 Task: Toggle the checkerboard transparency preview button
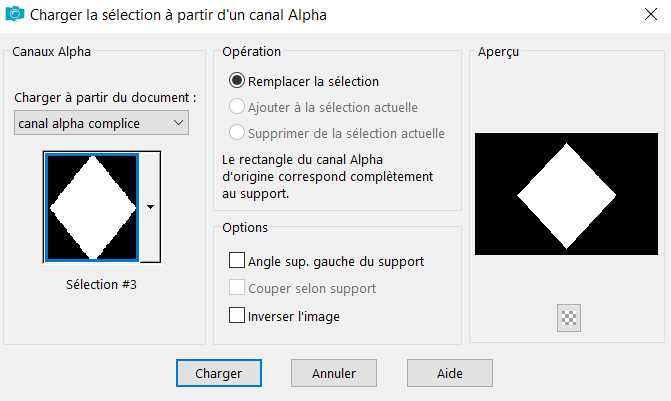[x=569, y=318]
